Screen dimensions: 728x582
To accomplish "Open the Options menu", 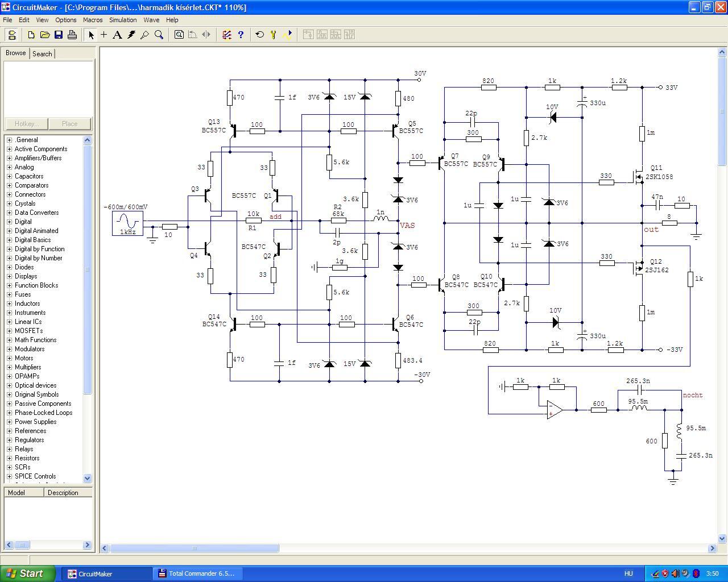I will click(x=66, y=20).
